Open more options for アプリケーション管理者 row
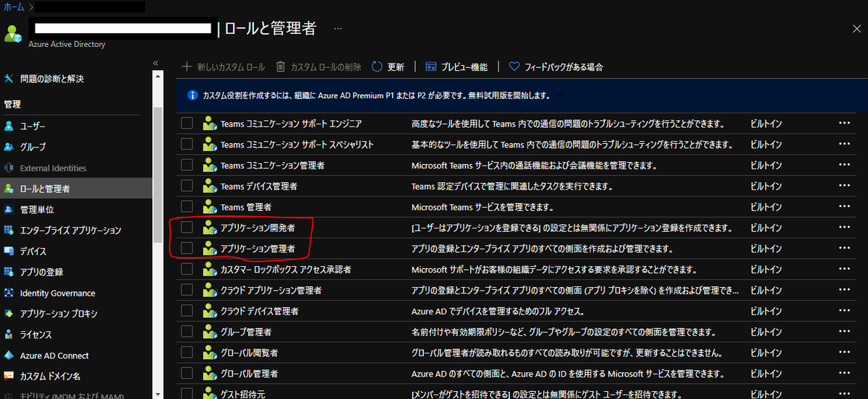The image size is (868, 399). 844,249
